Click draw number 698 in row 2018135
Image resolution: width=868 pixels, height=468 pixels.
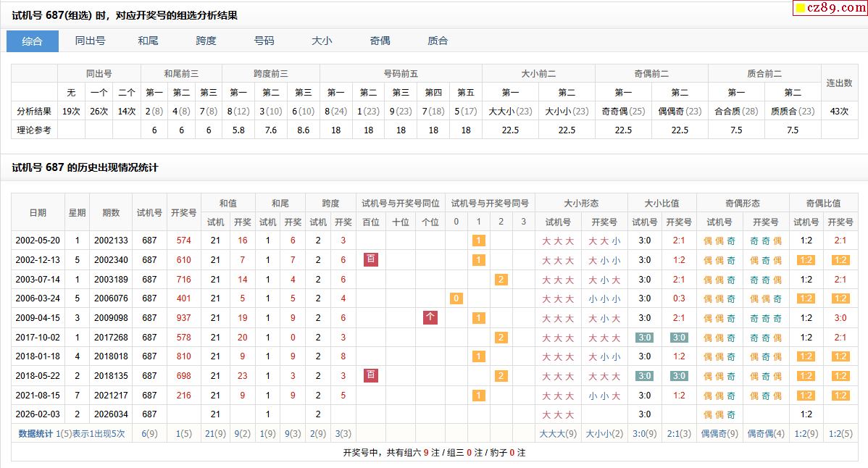click(x=183, y=376)
